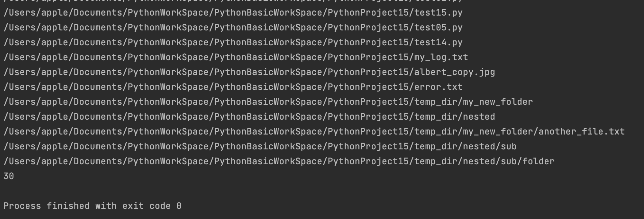Click 'apple' in the test14.py line
This screenshot has height=219, width=644.
(x=55, y=42)
